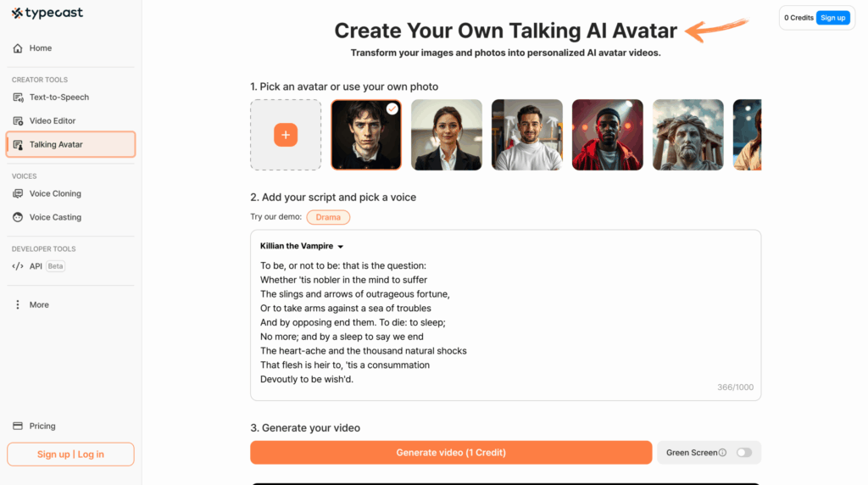Screen dimensions: 868x485
Task: Toggle the Green Screen switch
Action: tap(743, 453)
